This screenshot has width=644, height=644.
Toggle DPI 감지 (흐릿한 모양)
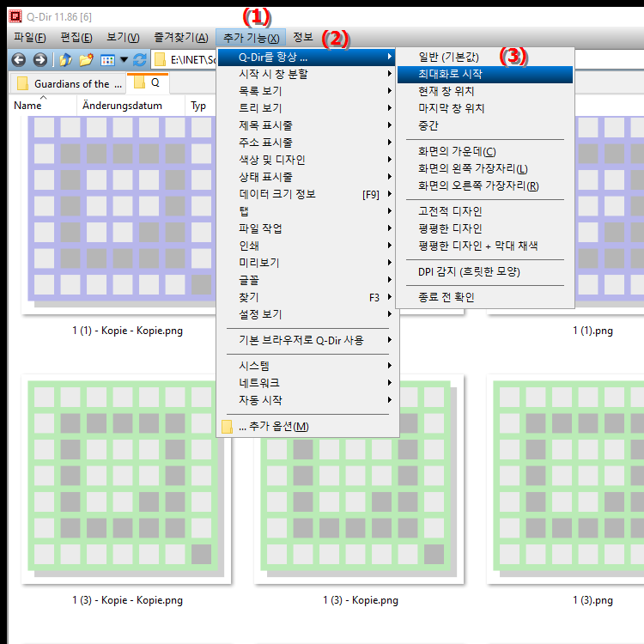point(484,272)
